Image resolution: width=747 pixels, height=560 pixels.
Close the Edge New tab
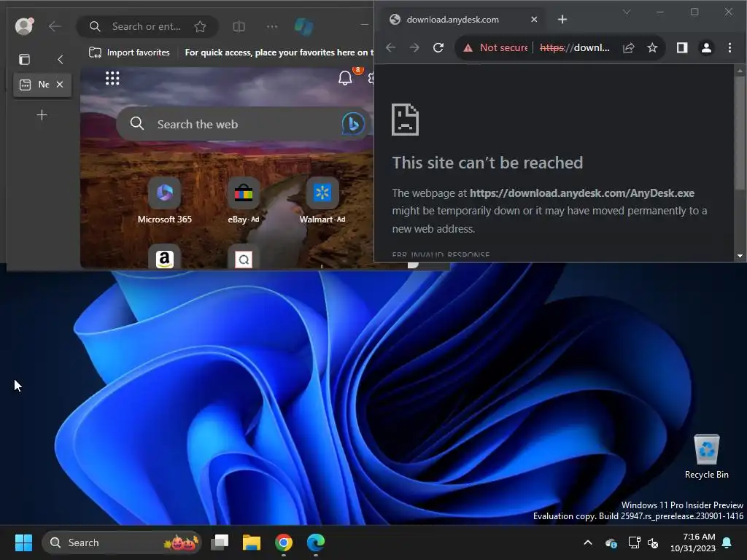(x=60, y=85)
